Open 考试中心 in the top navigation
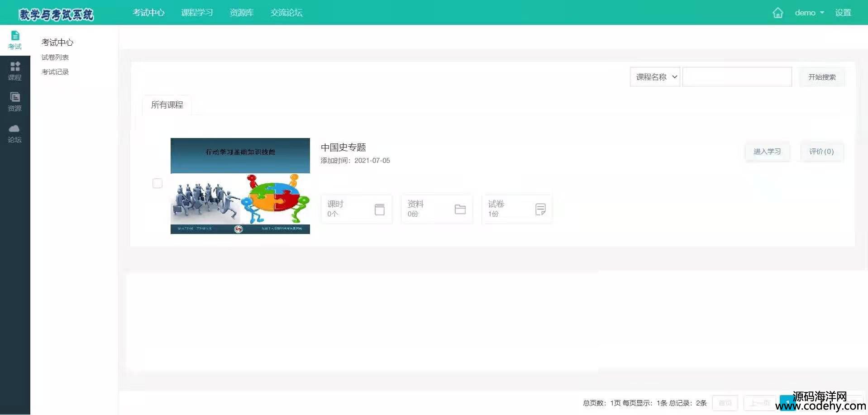Screen dimensions: 868x415 (x=148, y=13)
